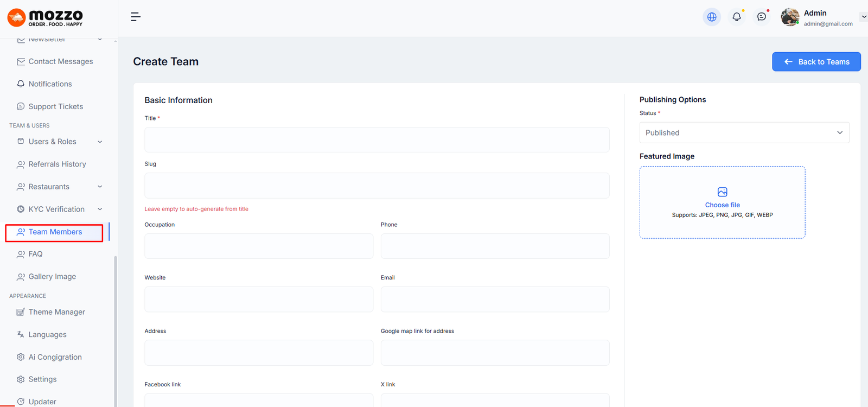Viewport: 868px width, 407px height.
Task: Click the Back to Teams button
Action: [816, 62]
